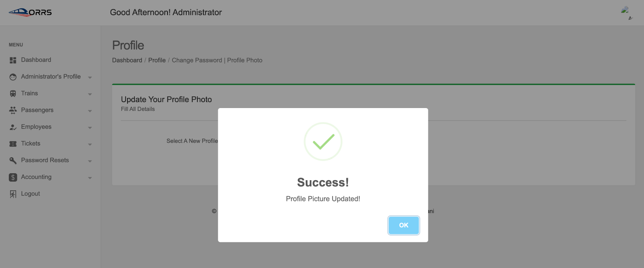The width and height of the screenshot is (644, 268).
Task: Expand the Tickets dropdown arrow
Action: [90, 144]
